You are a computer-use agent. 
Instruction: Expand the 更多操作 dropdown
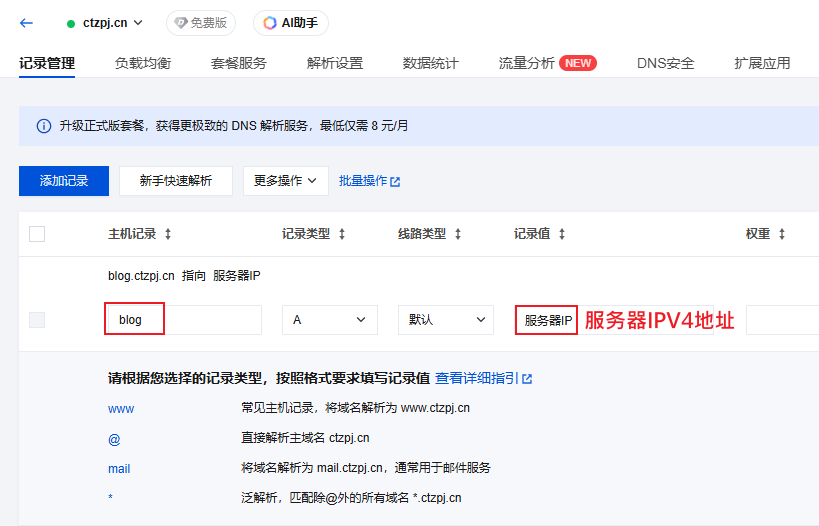(x=285, y=181)
